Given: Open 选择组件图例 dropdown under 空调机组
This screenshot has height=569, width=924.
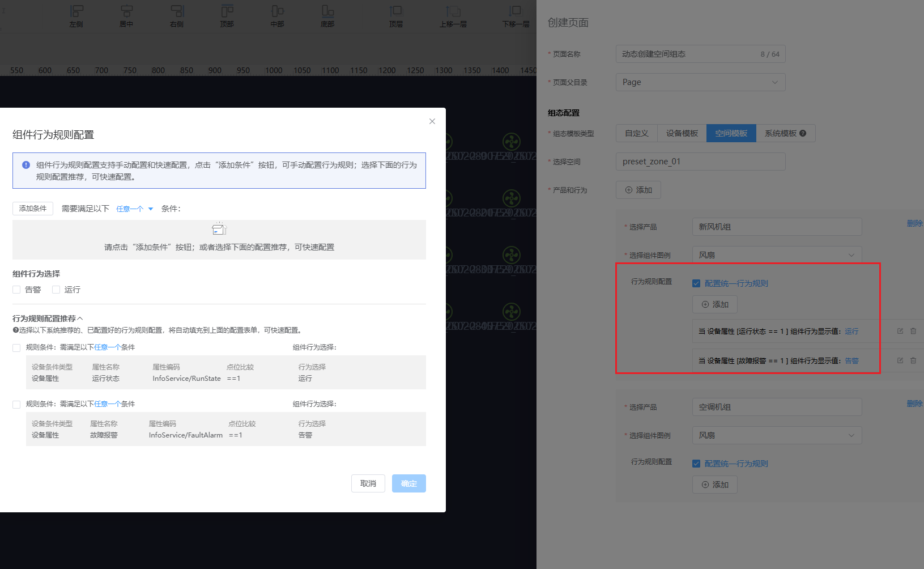Looking at the screenshot, I should pyautogui.click(x=777, y=435).
